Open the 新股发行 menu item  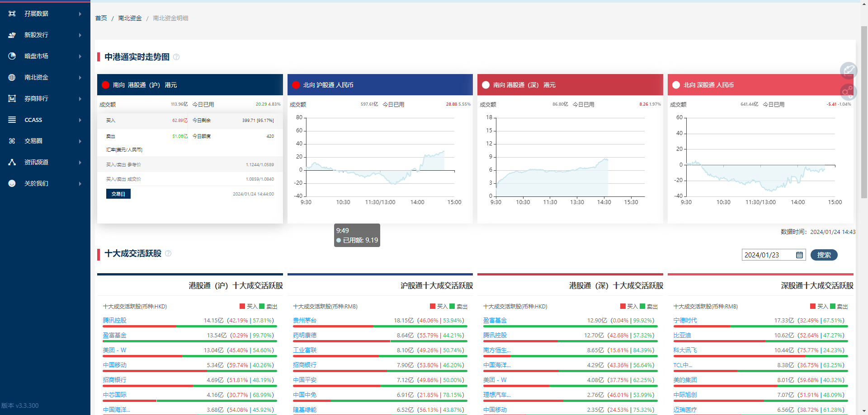(x=45, y=35)
